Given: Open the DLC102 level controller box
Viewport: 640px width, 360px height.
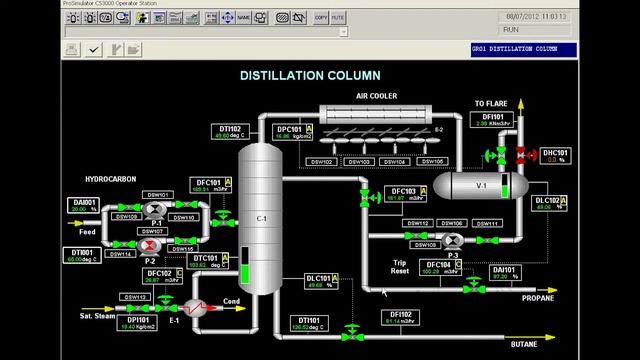Looking at the screenshot, I should click(x=549, y=203).
